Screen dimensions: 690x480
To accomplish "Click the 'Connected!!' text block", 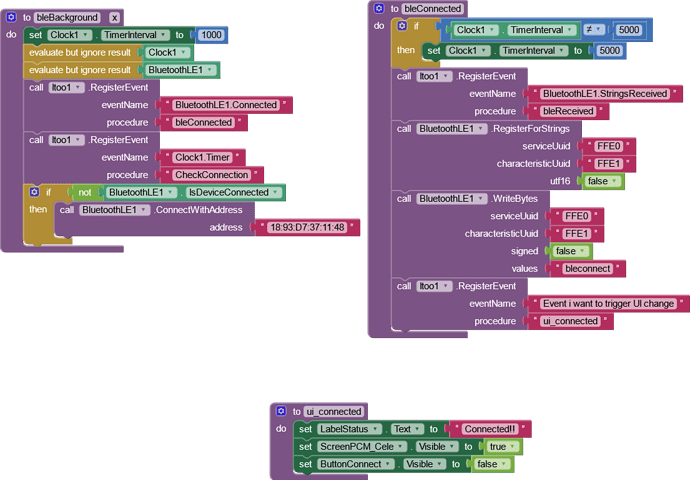I will (489, 429).
